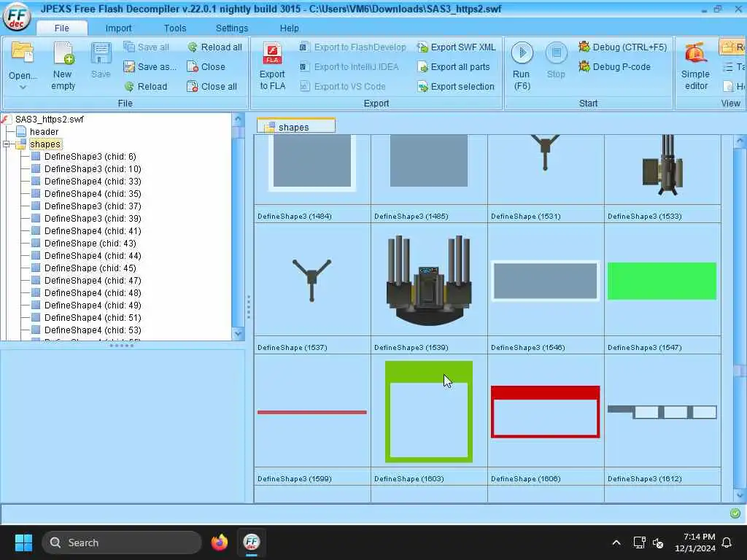This screenshot has height=560, width=747.
Task: Click the Stop playback button
Action: click(x=556, y=61)
